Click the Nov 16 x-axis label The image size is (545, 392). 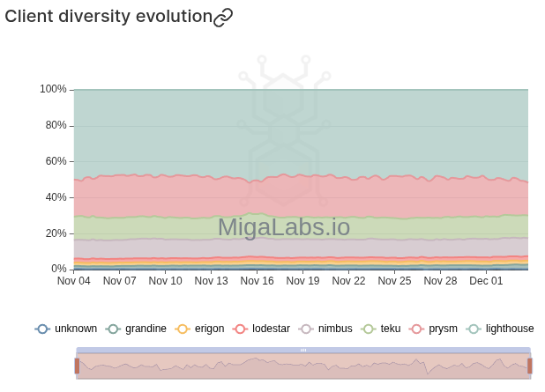pyautogui.click(x=257, y=281)
